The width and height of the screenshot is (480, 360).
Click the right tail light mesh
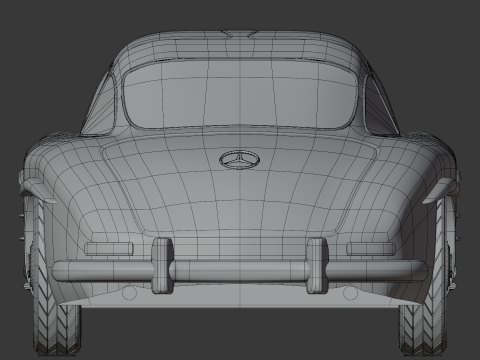[x=371, y=249]
